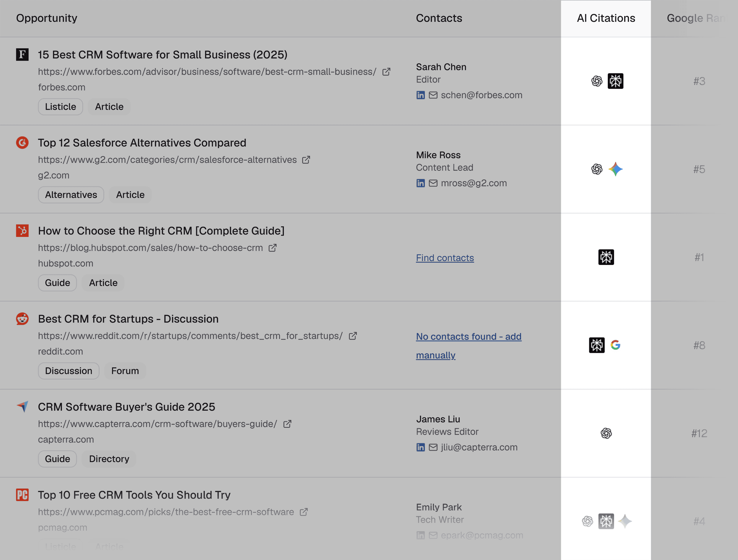Click the Reddit favicon beside Best CRM for Startups
Image resolution: width=738 pixels, height=560 pixels.
(22, 319)
